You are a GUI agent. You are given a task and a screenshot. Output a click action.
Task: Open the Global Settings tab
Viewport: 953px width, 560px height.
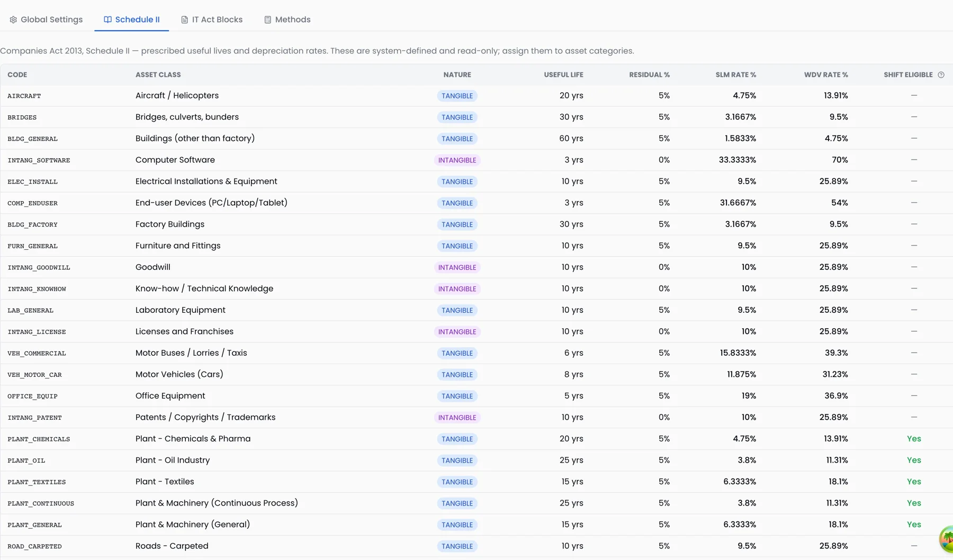(46, 20)
